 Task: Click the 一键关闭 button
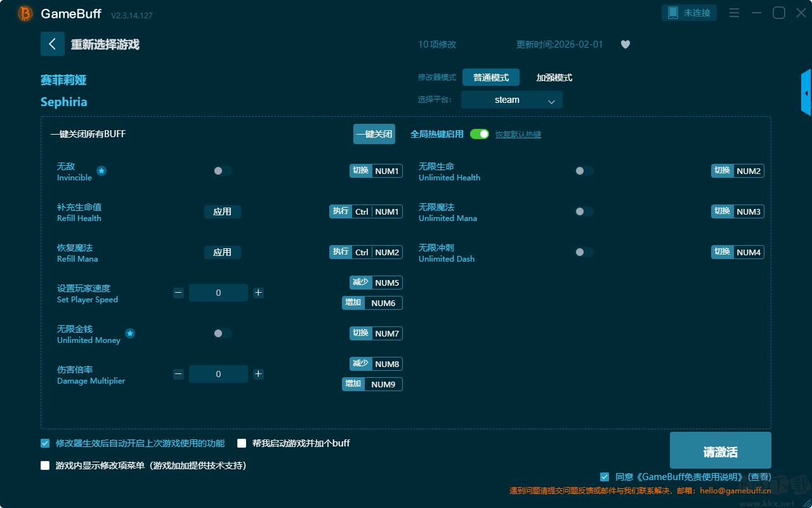[374, 134]
